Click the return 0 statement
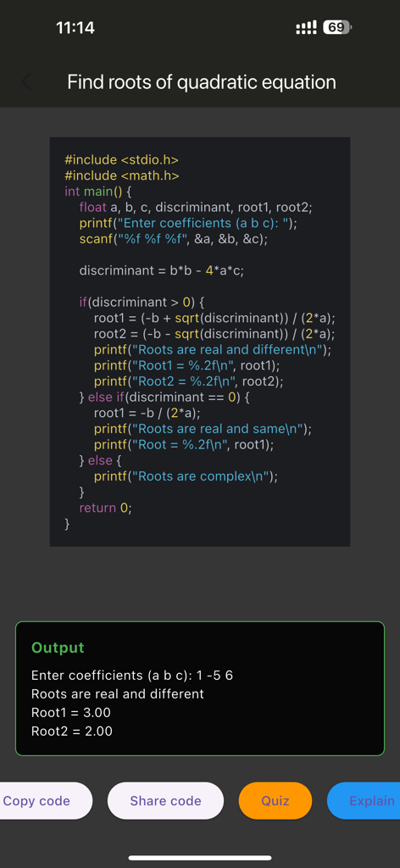The width and height of the screenshot is (400, 868). (106, 508)
